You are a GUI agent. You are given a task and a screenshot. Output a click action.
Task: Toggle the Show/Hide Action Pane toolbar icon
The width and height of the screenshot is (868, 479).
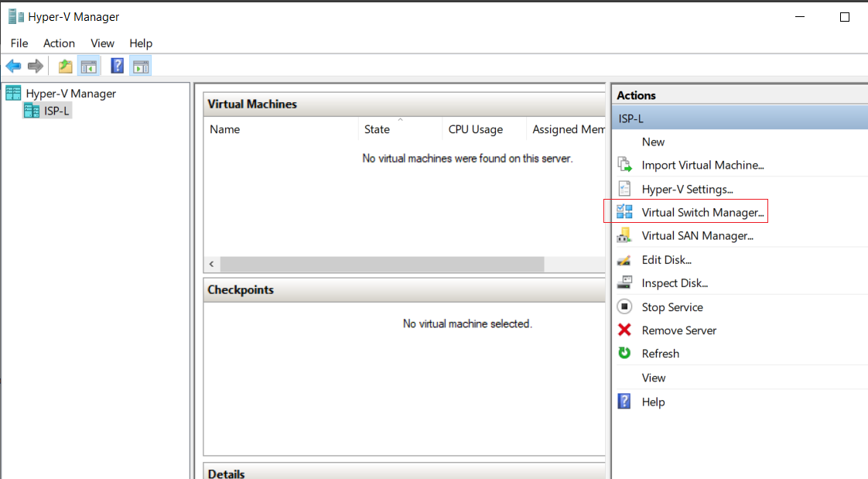point(141,67)
